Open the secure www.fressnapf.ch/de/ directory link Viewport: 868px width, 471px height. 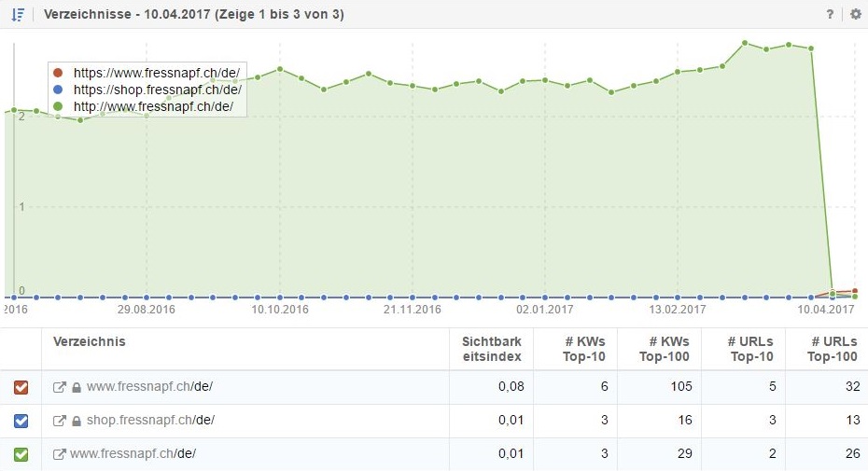[150, 387]
